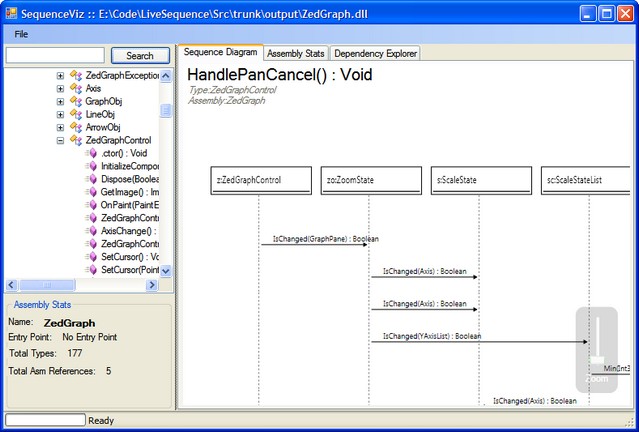This screenshot has height=432, width=639.
Task: Click the AxisChange() method icon
Action: [x=91, y=231]
